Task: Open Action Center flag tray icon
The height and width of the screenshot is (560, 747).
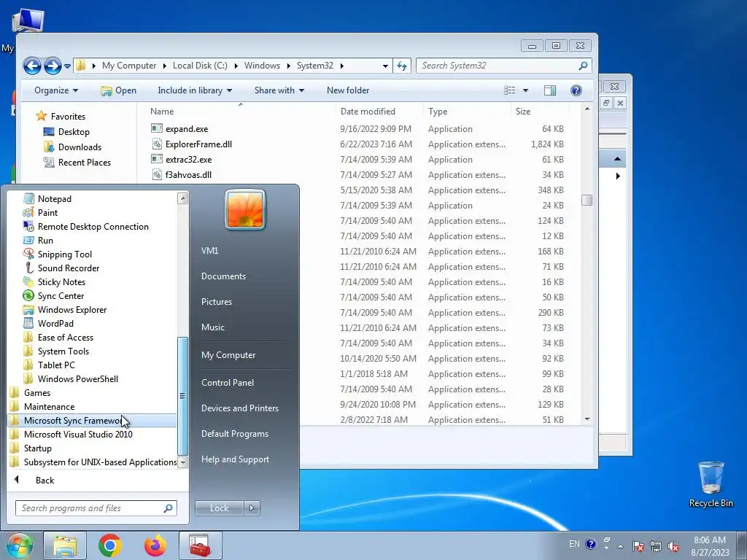Action: click(638, 547)
